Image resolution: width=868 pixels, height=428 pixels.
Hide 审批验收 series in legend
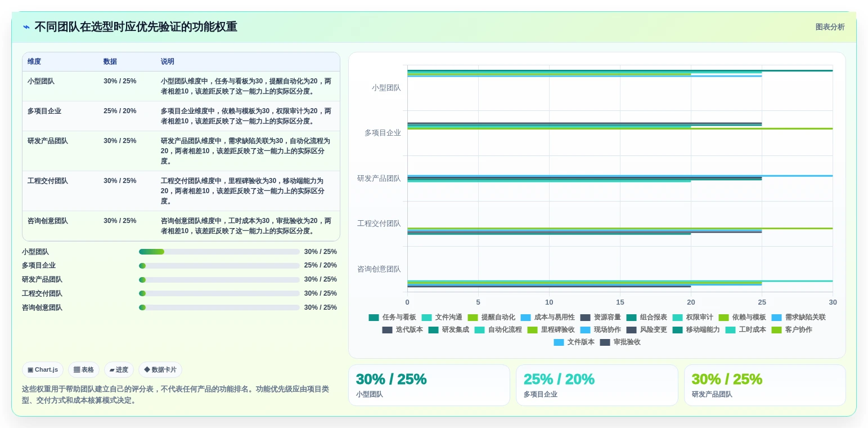pyautogui.click(x=620, y=342)
